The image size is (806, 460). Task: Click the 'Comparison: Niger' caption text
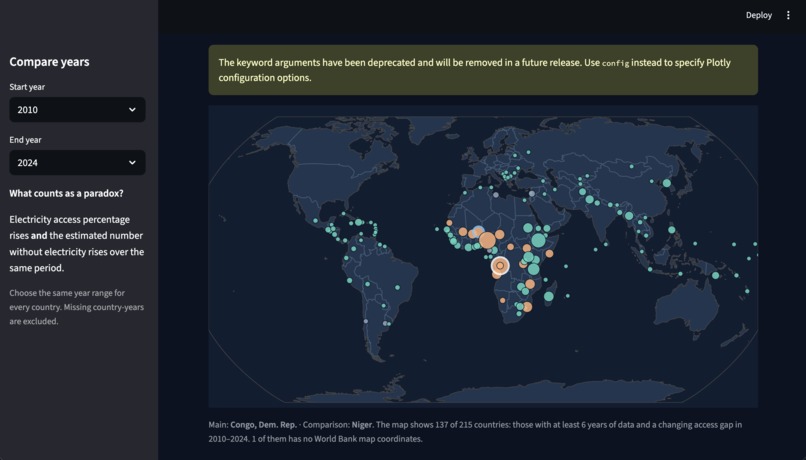(x=337, y=425)
